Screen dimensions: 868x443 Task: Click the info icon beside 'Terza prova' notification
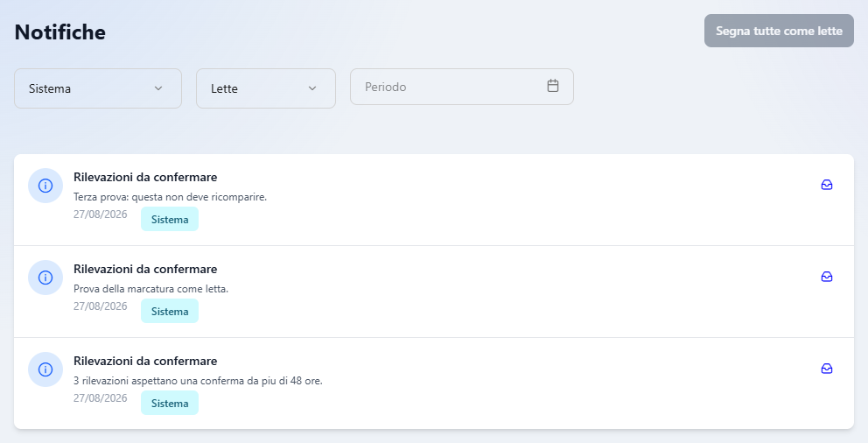click(x=45, y=186)
